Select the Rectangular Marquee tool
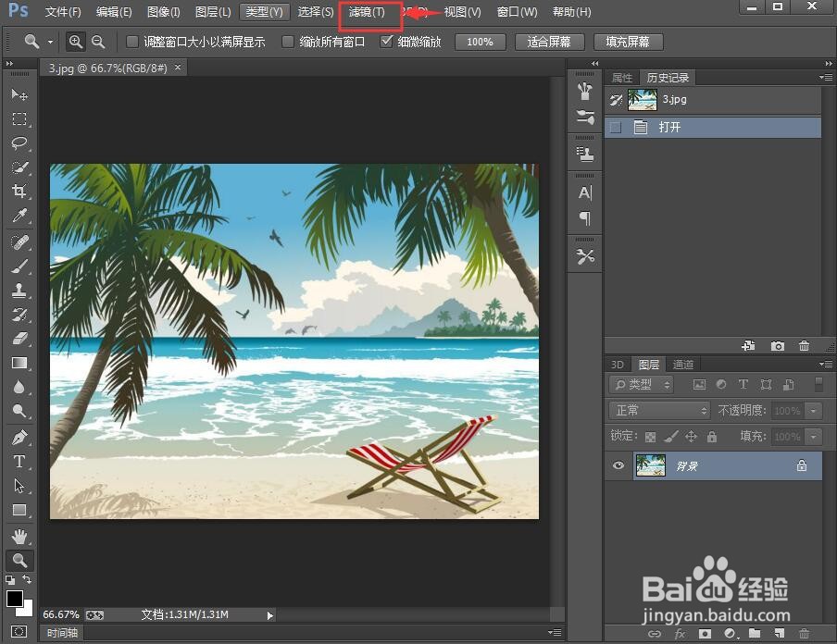The image size is (837, 644). [x=19, y=118]
